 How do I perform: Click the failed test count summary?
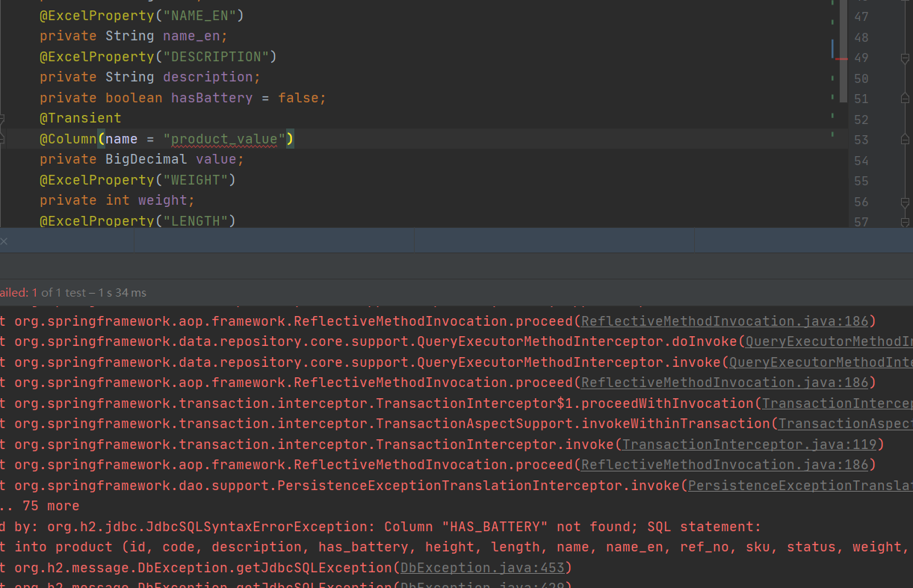(x=18, y=293)
